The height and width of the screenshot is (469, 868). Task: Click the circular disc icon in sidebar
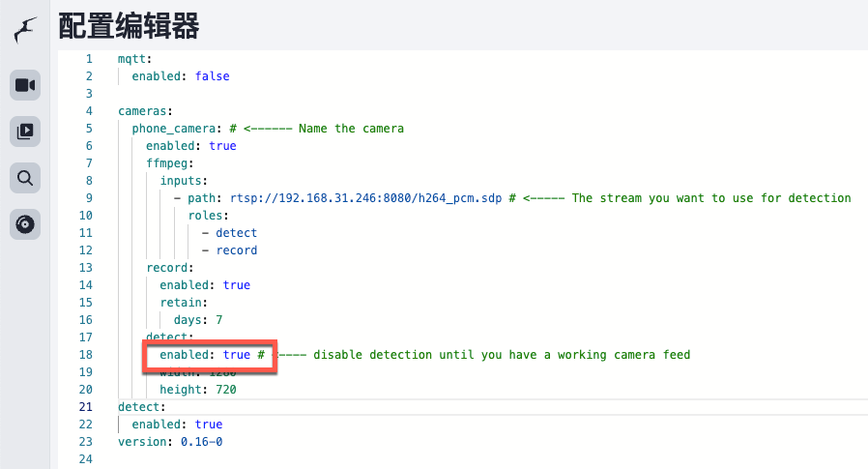tap(26, 224)
